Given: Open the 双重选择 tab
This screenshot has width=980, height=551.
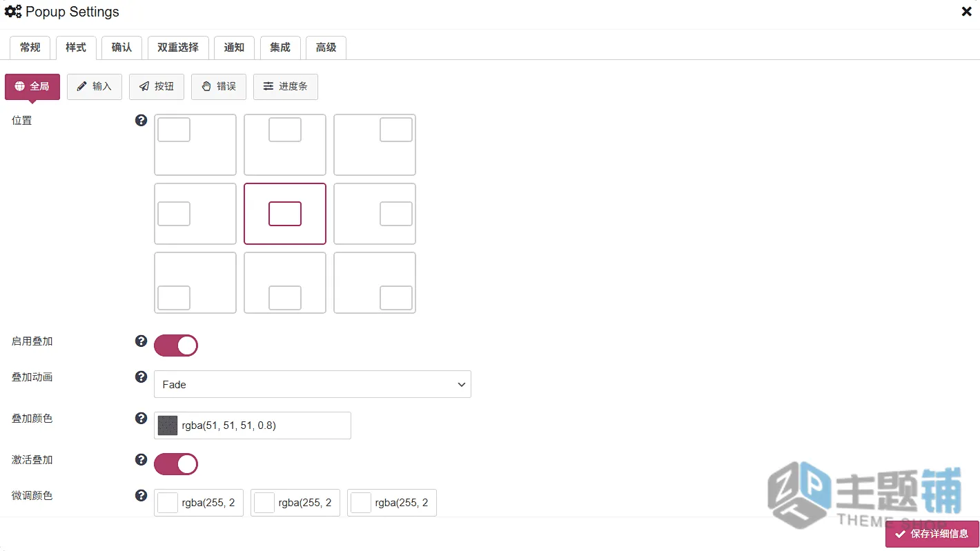Looking at the screenshot, I should click(178, 48).
